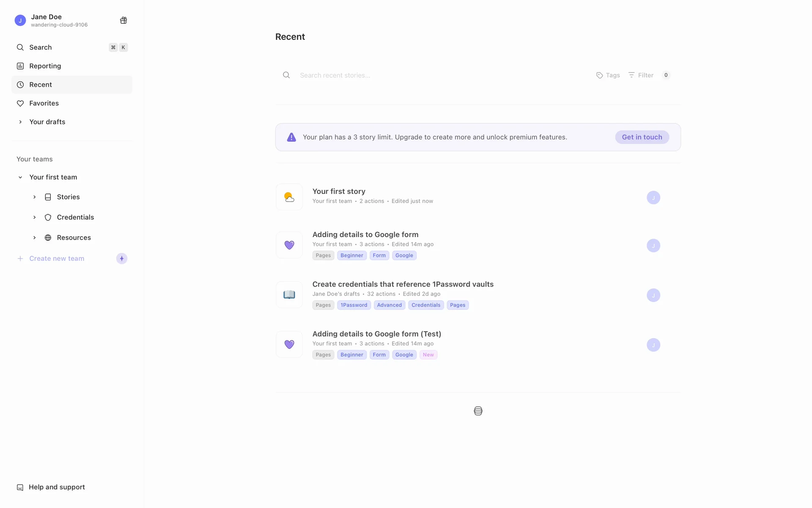Go to the Favorites page
Image resolution: width=812 pixels, height=508 pixels.
tap(44, 103)
